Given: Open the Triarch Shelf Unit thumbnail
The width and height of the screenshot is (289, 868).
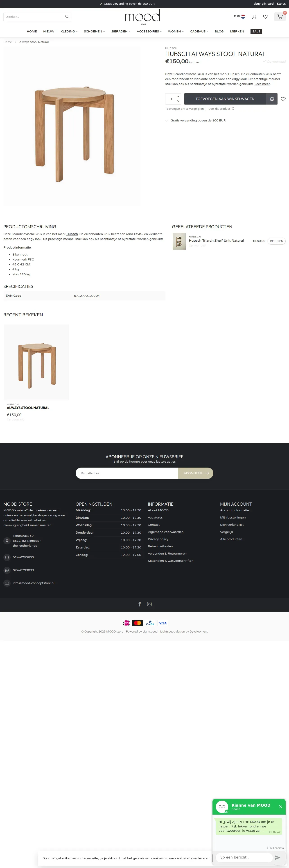Looking at the screenshot, I should 179,241.
